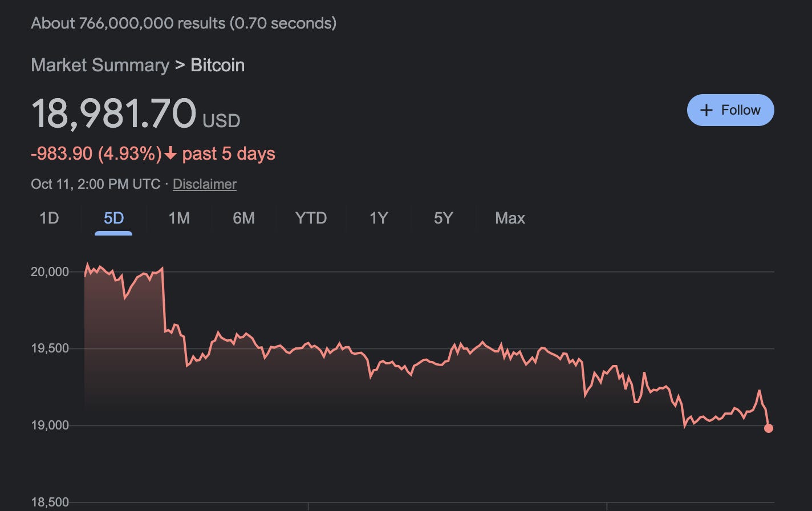Select the 1Y time range
The width and height of the screenshot is (812, 511).
(x=377, y=218)
